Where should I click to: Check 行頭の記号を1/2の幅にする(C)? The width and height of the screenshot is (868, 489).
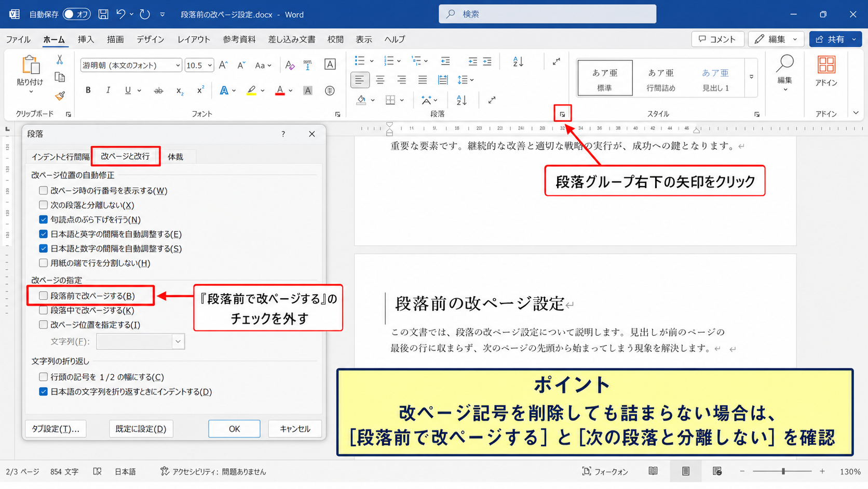pos(43,377)
